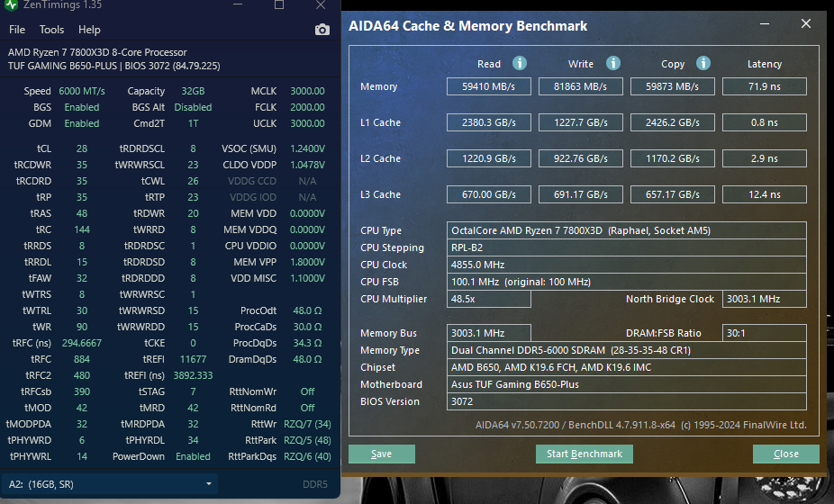Viewport: 834px width, 504px height.
Task: Click the CPU Multiplier field 48.5x
Action: pos(489,299)
